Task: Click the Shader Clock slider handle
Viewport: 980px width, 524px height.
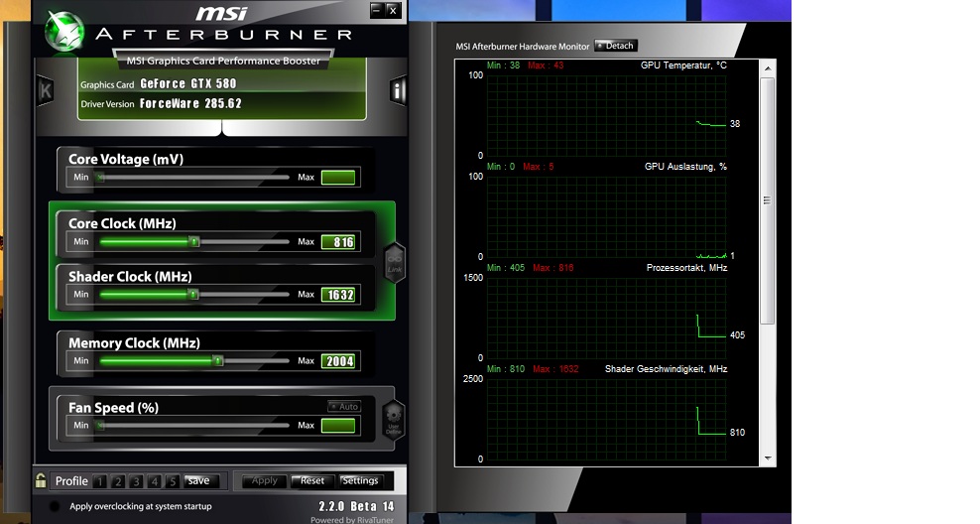Action: pyautogui.click(x=193, y=294)
